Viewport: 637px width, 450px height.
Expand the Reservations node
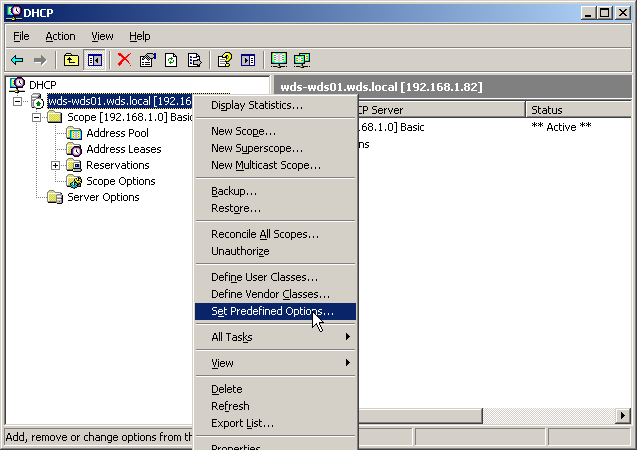pos(56,165)
